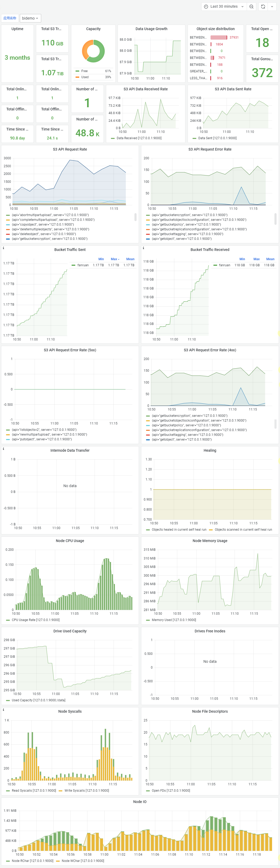The width and height of the screenshot is (280, 868).
Task: Toggle the Free series in Capacity legend
Action: coord(84,71)
